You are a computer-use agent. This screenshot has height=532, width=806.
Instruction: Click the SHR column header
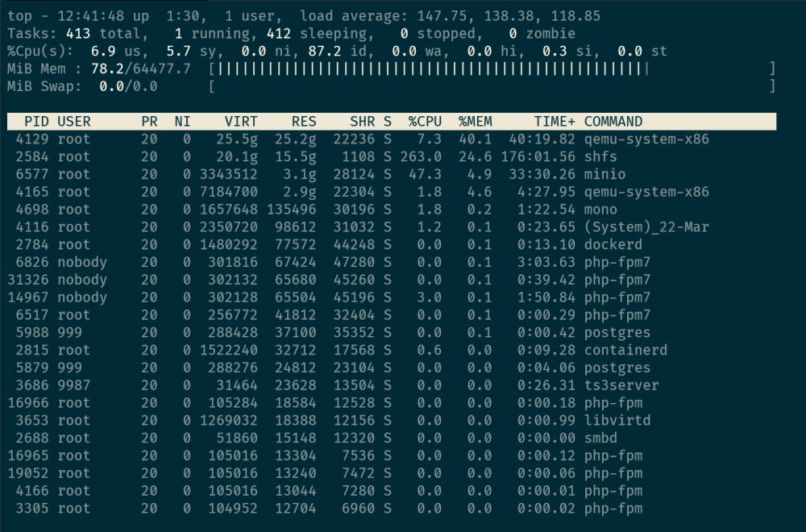click(363, 121)
